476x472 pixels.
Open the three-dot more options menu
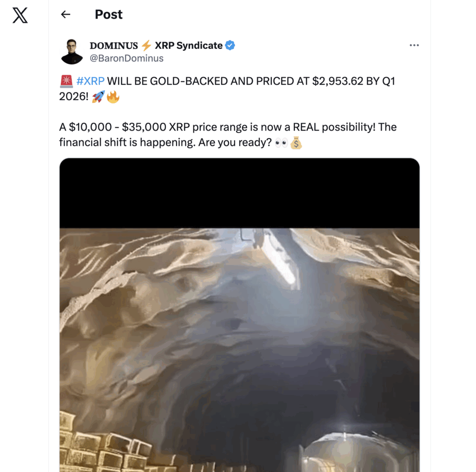click(x=414, y=46)
